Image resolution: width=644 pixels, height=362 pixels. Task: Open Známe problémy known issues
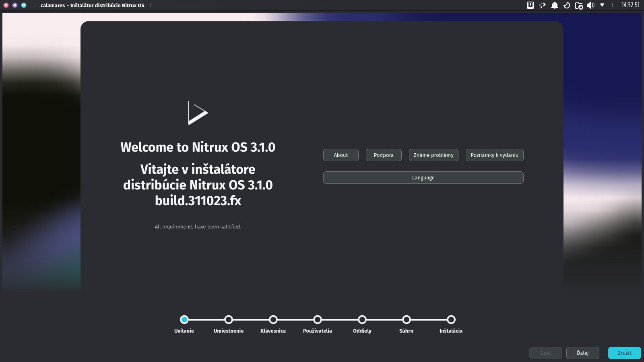click(x=433, y=155)
